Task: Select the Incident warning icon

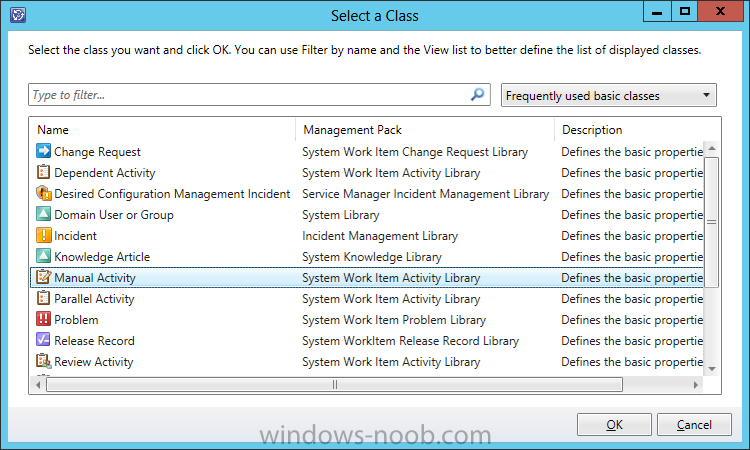Action: [x=44, y=235]
